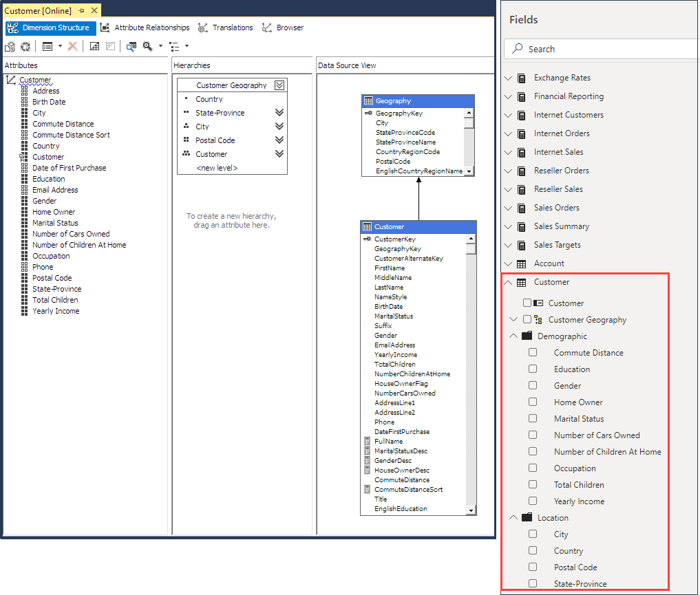Check the Yearly Income checkbox
The image size is (700, 595).
533,501
